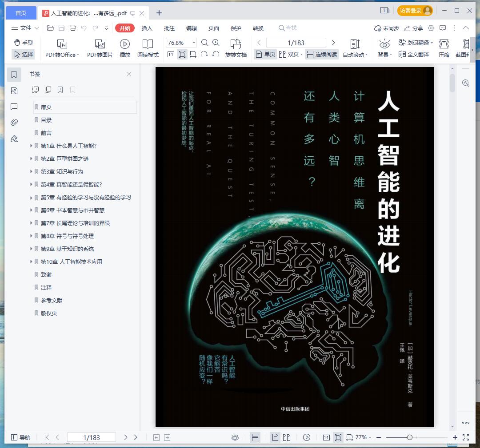Close the 书签 bookmark panel
480x448 pixels.
pos(129,74)
